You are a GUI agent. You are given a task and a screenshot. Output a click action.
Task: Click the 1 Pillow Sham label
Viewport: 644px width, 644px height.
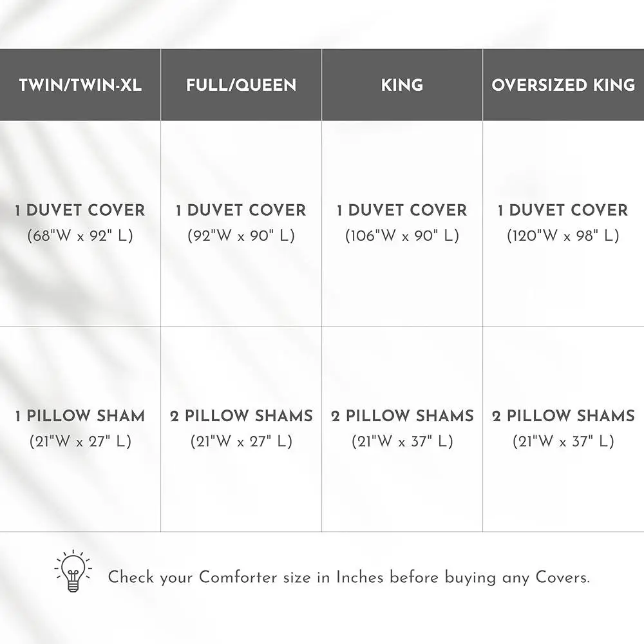80,416
